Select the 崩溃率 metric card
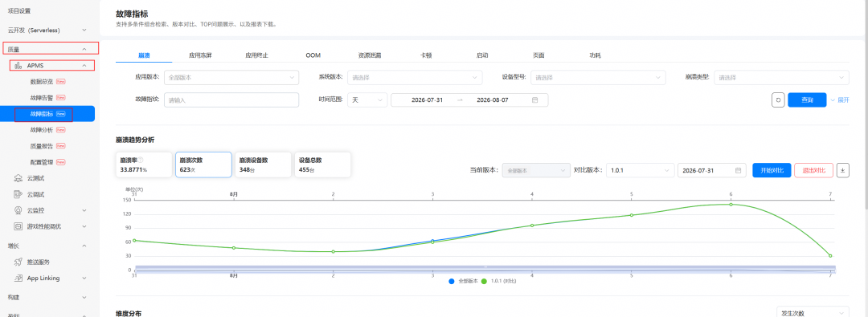The height and width of the screenshot is (317, 868). tap(144, 165)
